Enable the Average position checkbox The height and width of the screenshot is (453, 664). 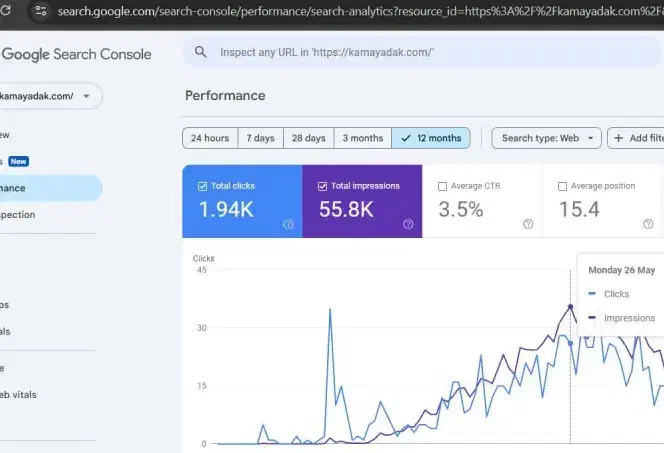[562, 186]
